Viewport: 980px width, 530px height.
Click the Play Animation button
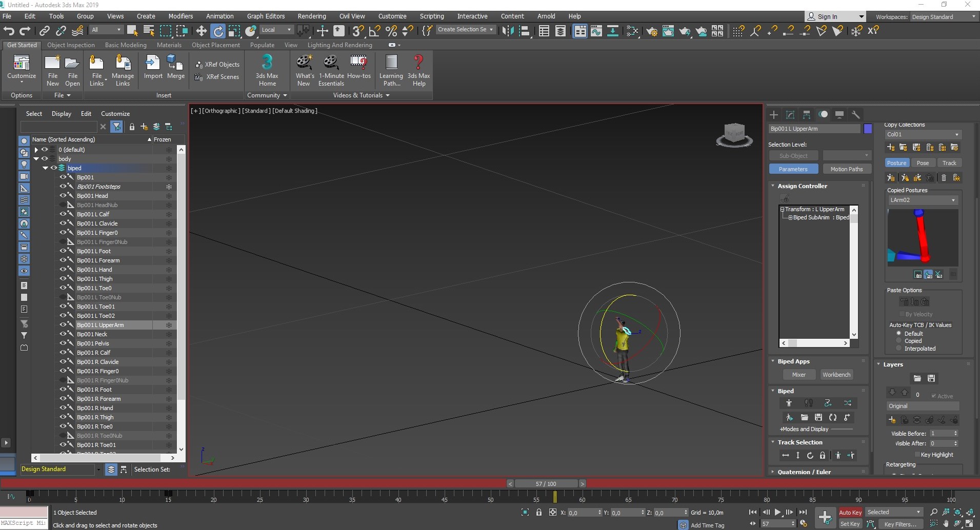777,512
